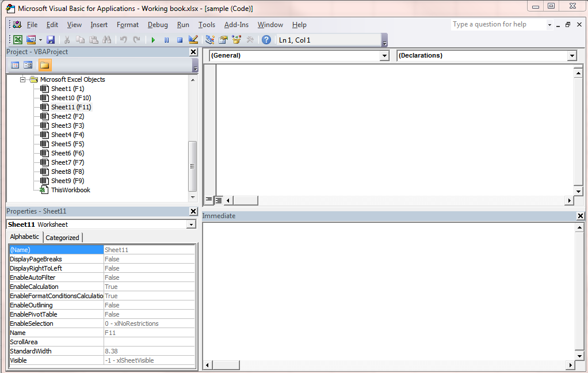Image resolution: width=588 pixels, height=373 pixels.
Task: Select Sheet11 (F11) in project tree
Action: coord(71,107)
